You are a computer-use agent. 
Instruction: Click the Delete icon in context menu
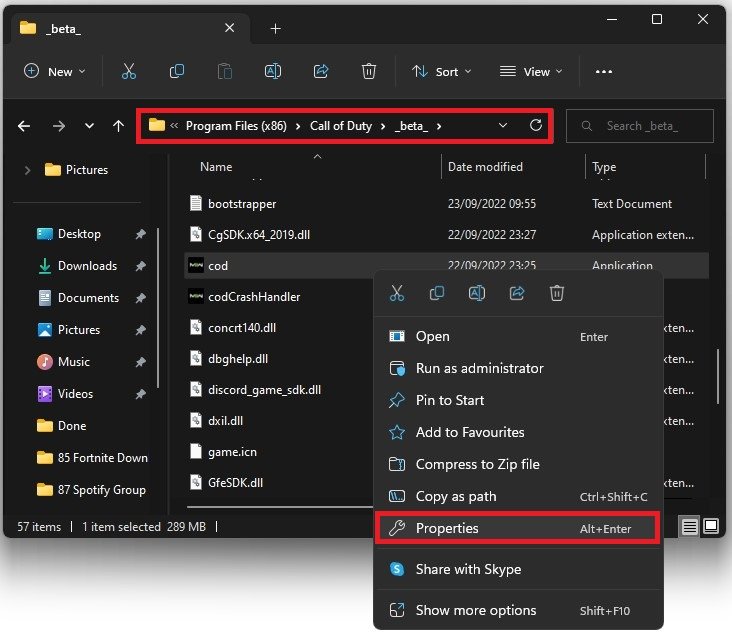point(557,293)
